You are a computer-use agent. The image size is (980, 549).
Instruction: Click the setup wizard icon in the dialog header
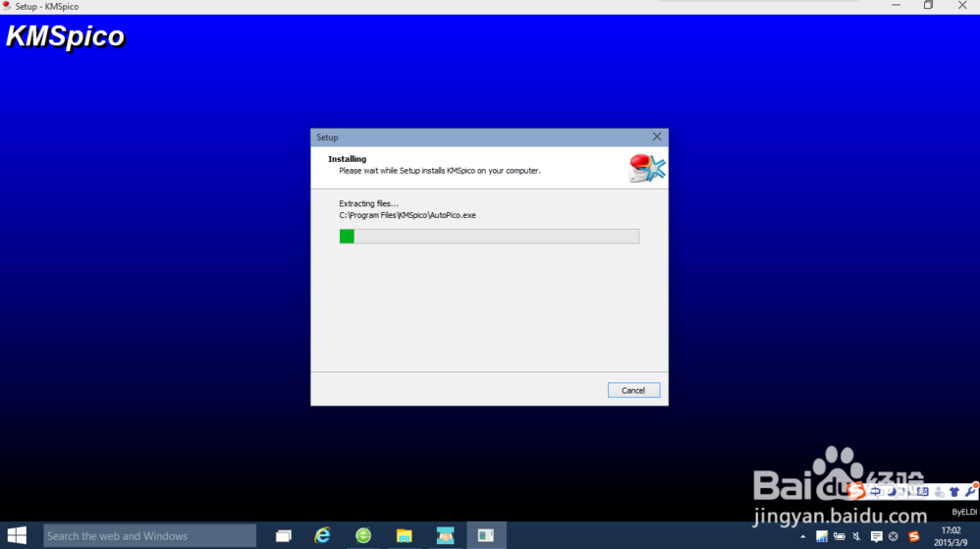647,168
